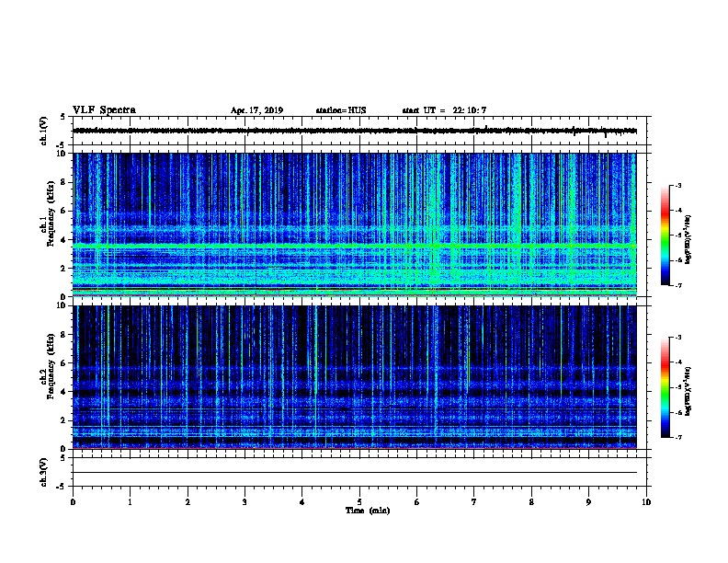
Task: Click the time axis tick label "5"
Action: click(x=359, y=502)
